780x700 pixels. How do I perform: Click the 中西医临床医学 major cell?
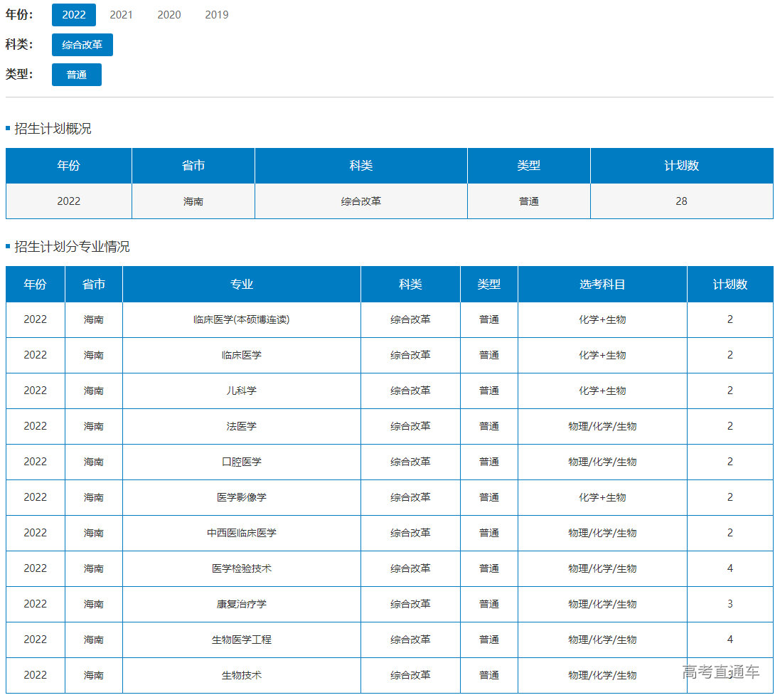click(x=242, y=533)
